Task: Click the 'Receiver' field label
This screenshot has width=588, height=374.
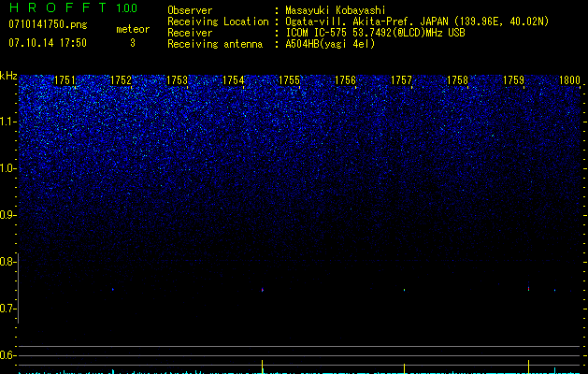Action: point(190,33)
